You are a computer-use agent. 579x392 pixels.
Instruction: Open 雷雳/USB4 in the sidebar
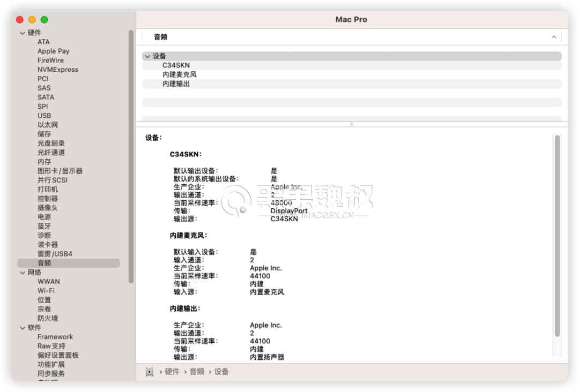55,254
